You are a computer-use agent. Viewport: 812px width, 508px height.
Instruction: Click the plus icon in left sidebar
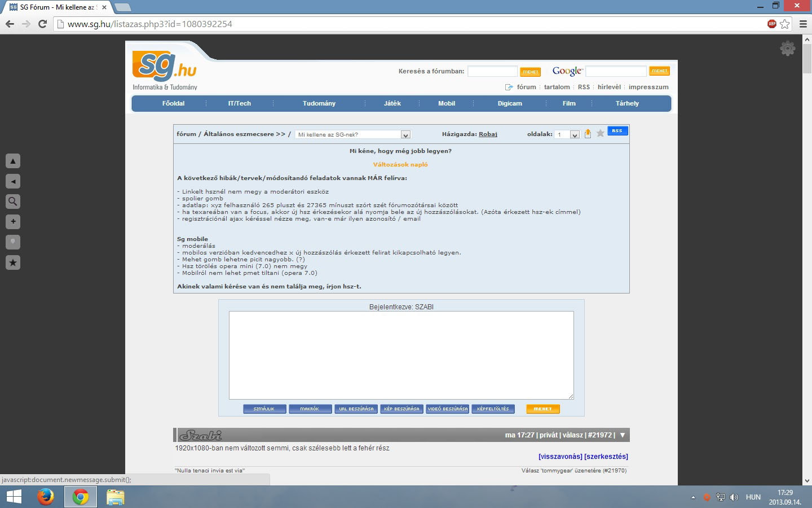click(x=13, y=222)
